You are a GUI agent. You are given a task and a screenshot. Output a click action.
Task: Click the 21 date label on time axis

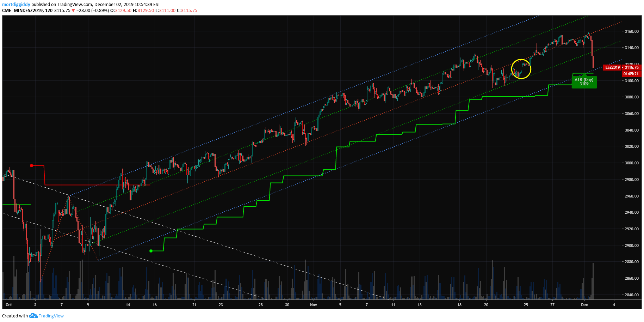[x=194, y=305]
